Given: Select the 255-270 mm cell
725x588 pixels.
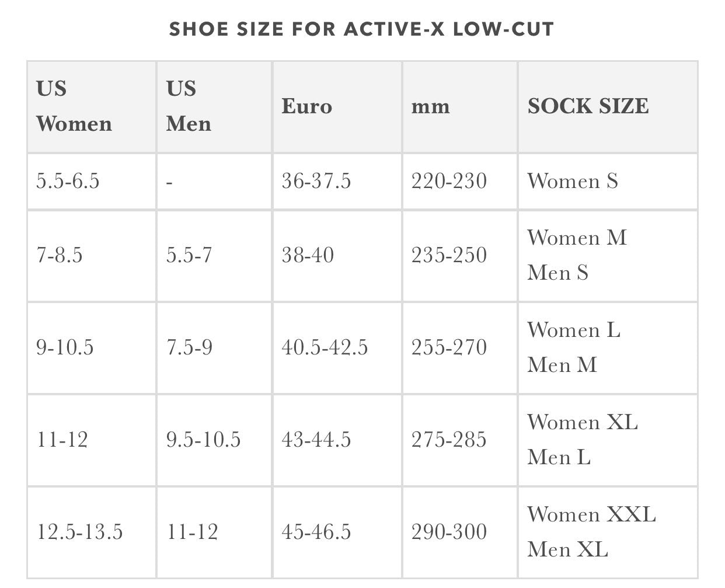Looking at the screenshot, I should pyautogui.click(x=449, y=347).
